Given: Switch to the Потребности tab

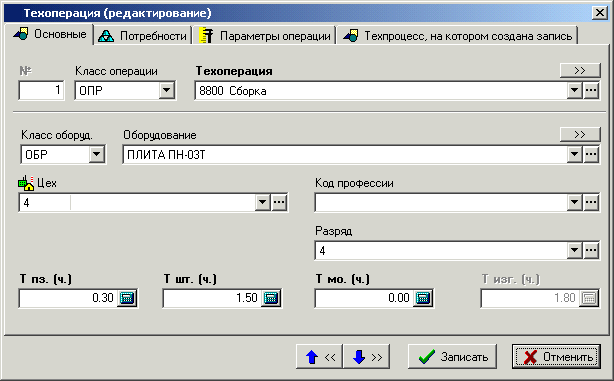Looking at the screenshot, I should tap(143, 36).
